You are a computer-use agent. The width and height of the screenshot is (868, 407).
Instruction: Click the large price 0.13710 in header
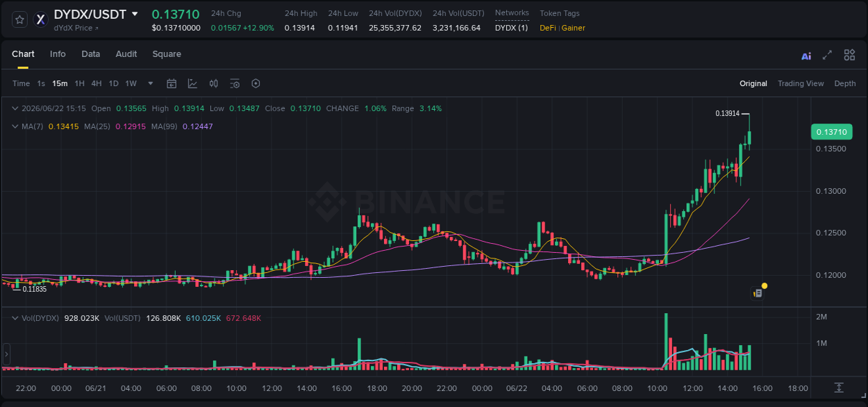(176, 14)
